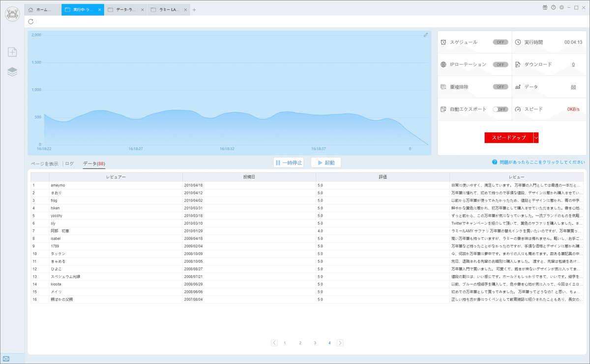This screenshot has width=590, height=364.
Task: Open the mail envelope icon at bottom-left
Action: tap(6, 359)
